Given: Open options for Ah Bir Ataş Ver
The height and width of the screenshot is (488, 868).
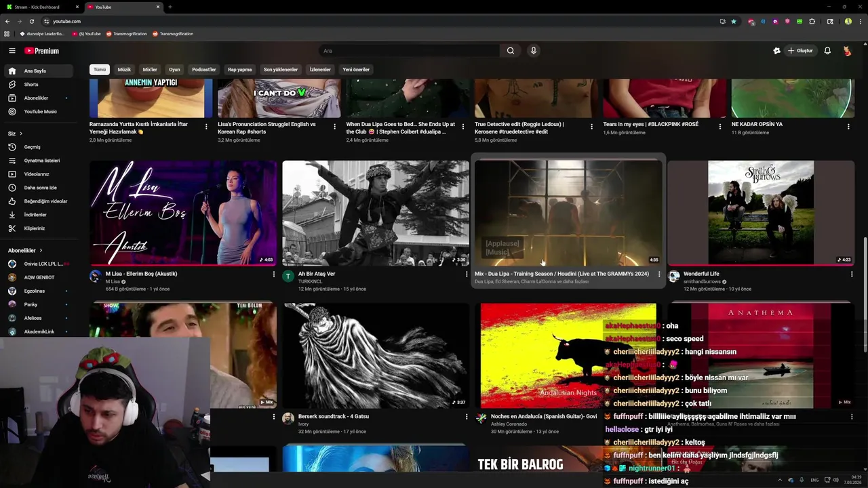Looking at the screenshot, I should coord(467,274).
